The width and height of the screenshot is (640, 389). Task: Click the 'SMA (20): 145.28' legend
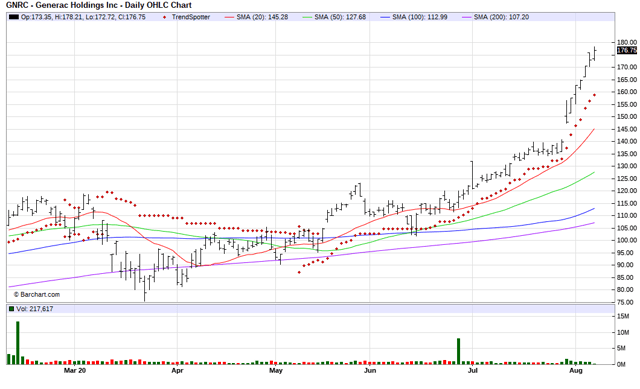262,17
